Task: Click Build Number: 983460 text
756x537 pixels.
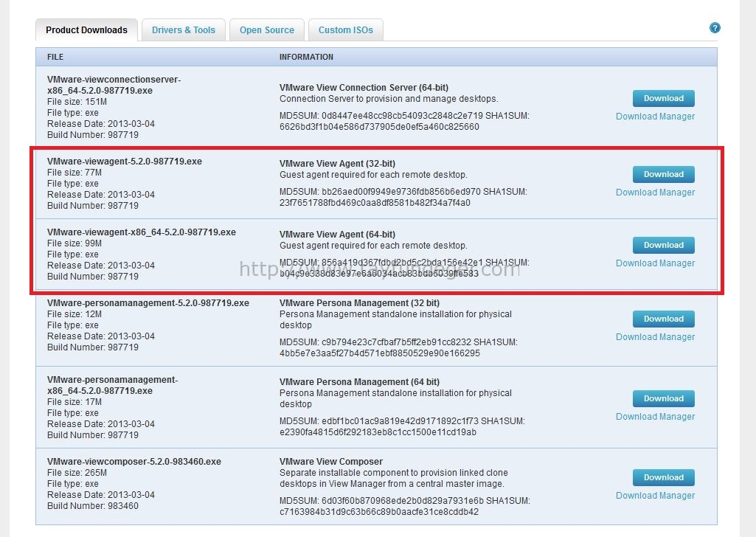Action: pyautogui.click(x=93, y=506)
